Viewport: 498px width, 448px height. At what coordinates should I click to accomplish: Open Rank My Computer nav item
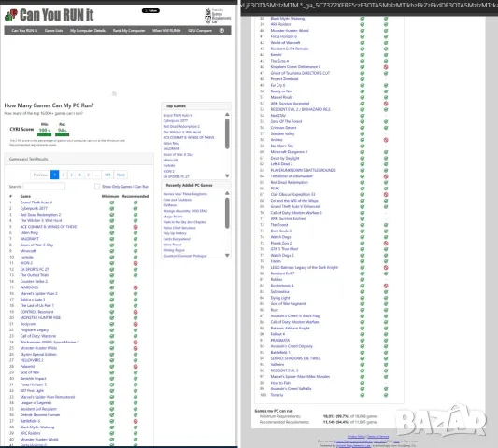[129, 31]
